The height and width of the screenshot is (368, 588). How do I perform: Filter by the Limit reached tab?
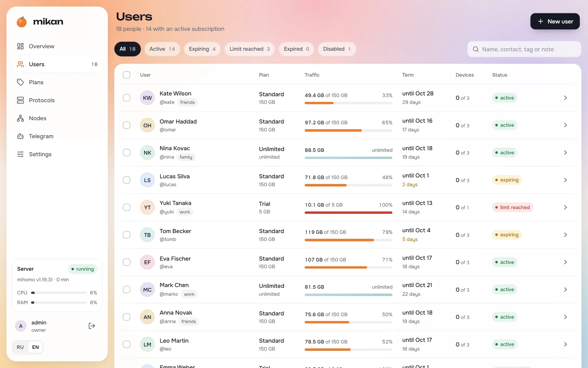[250, 49]
